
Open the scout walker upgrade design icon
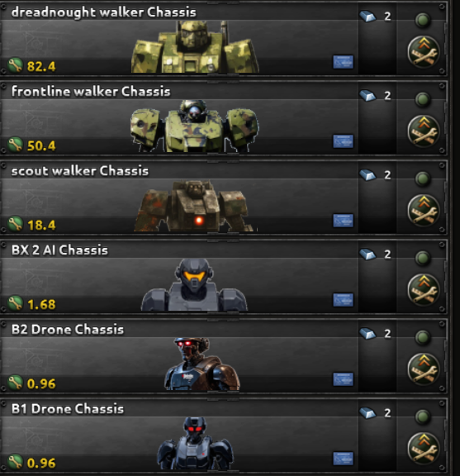(424, 210)
